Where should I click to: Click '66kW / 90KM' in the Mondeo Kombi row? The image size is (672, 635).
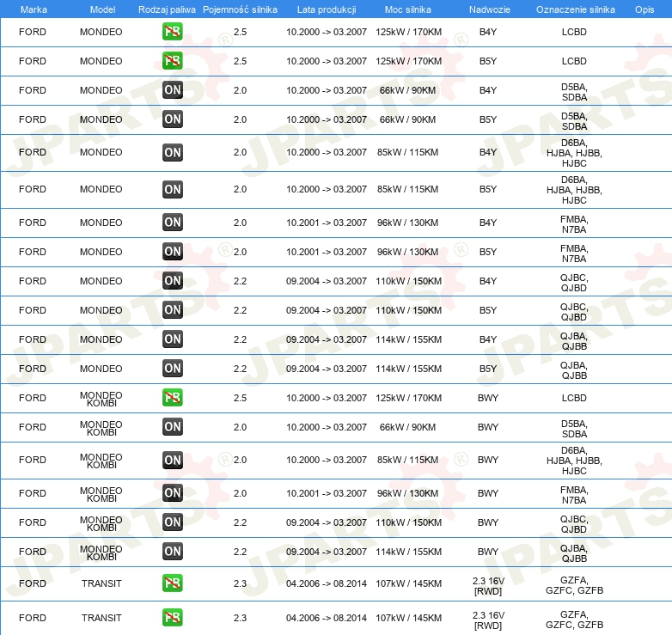click(x=407, y=427)
